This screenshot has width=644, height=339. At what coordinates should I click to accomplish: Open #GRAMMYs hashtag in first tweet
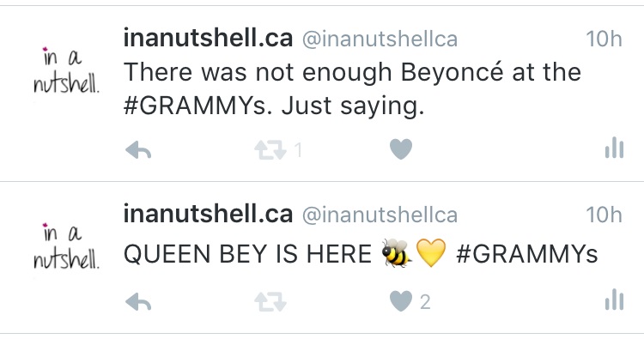coord(197,106)
